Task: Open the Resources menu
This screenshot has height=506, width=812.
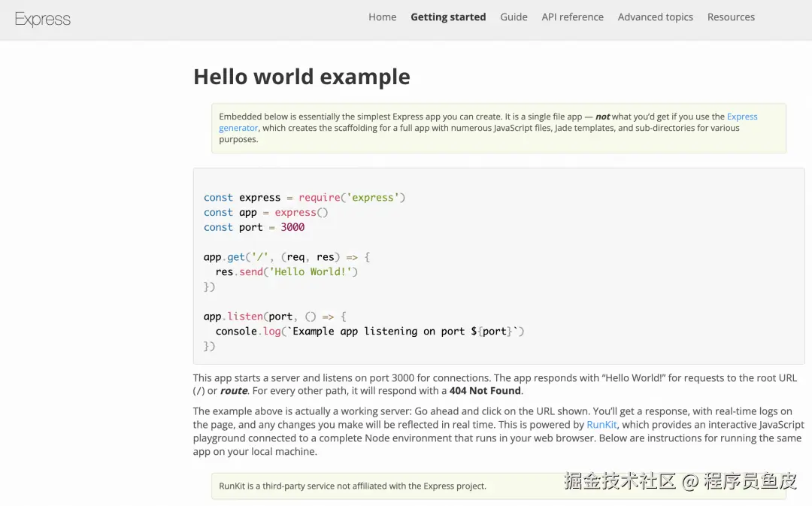Action: [x=731, y=17]
